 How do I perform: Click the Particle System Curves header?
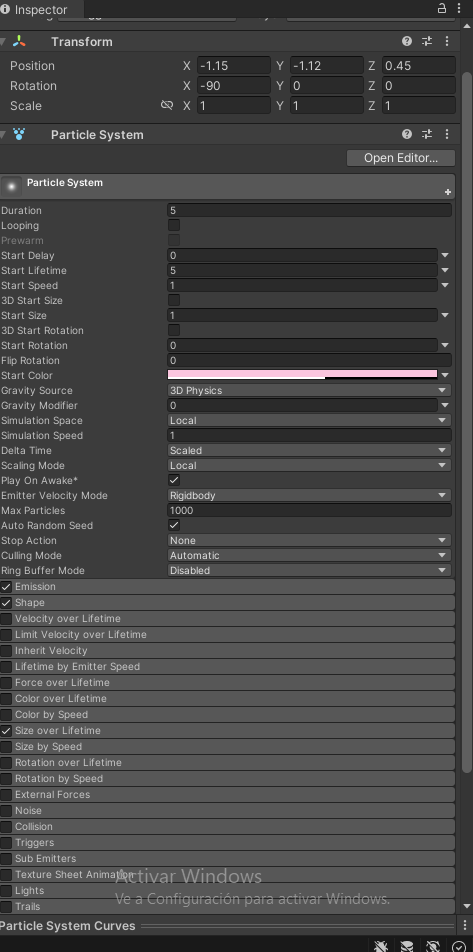pyautogui.click(x=68, y=926)
